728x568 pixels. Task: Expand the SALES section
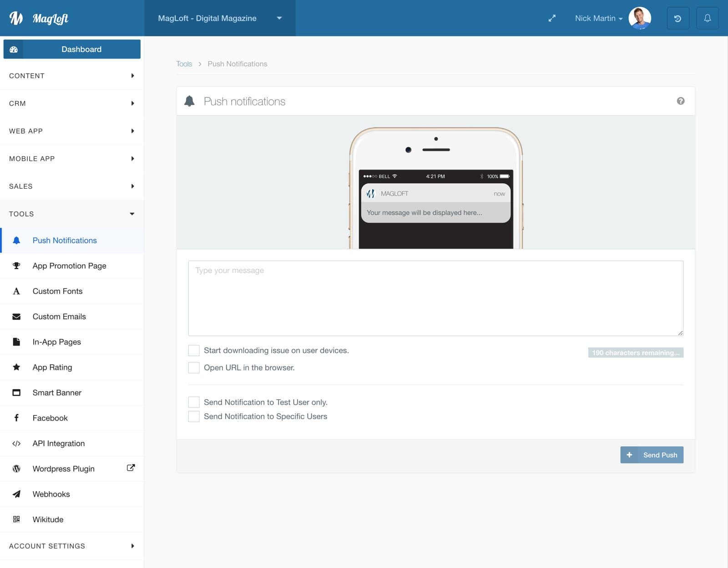[x=72, y=186]
